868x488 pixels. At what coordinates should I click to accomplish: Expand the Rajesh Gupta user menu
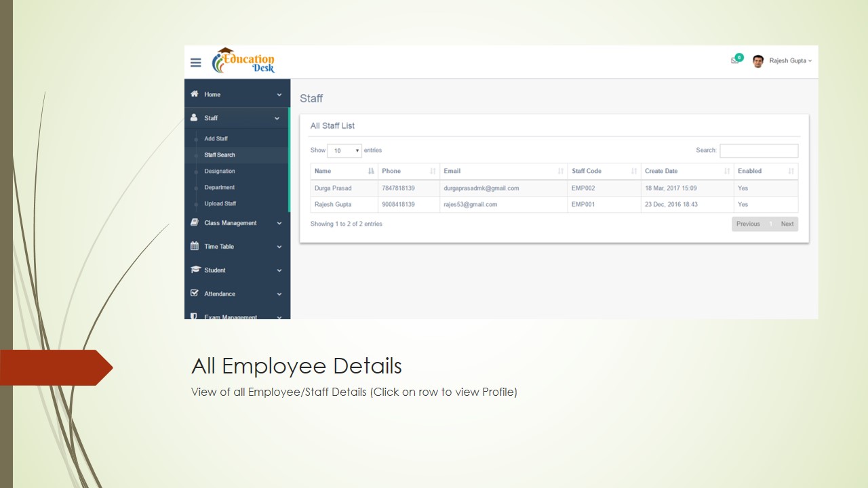(790, 61)
